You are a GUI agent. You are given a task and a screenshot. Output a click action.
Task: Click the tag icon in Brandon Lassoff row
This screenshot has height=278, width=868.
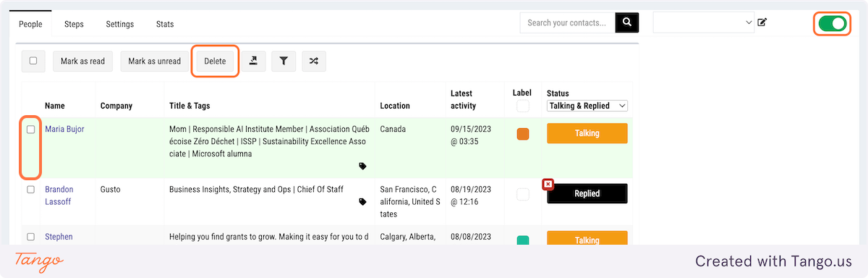[x=362, y=202]
